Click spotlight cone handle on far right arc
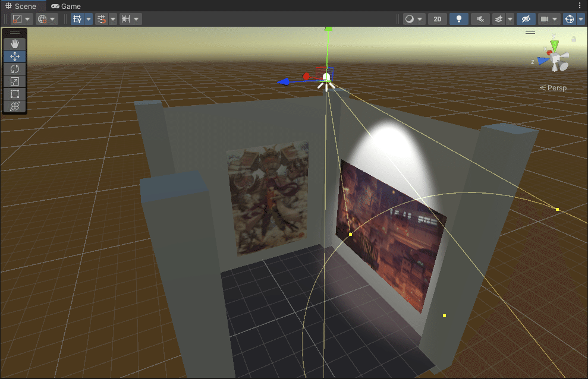 pos(557,209)
